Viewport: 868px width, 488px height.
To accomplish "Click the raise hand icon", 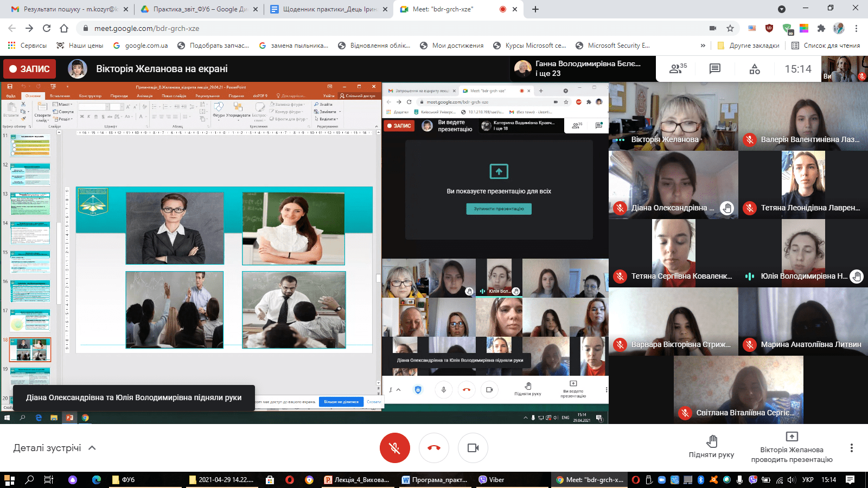I will pos(711,441).
